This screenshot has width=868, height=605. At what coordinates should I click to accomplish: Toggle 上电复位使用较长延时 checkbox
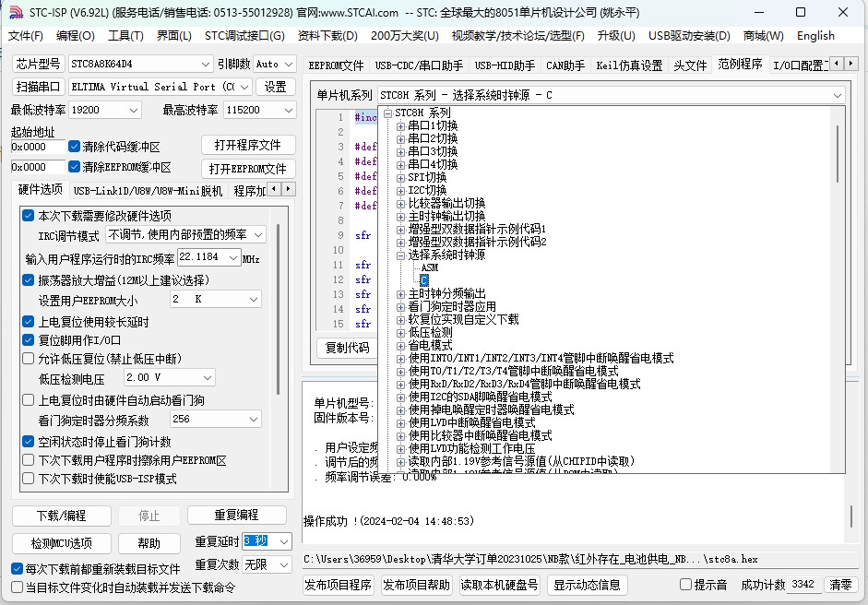[x=29, y=322]
